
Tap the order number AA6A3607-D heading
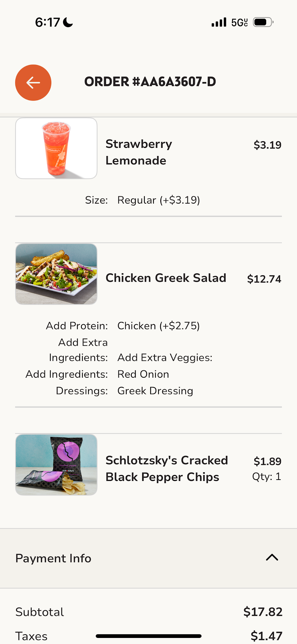(x=150, y=82)
